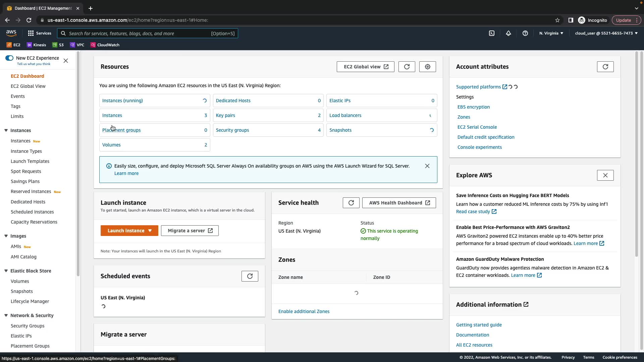The width and height of the screenshot is (644, 362).
Task: Collapse the Images sidebar section
Action: [6, 236]
